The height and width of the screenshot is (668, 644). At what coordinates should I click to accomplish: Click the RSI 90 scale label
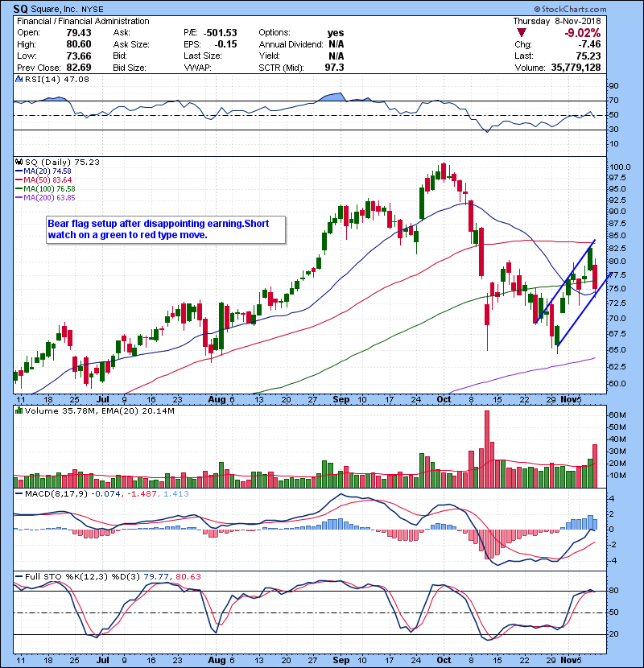pyautogui.click(x=613, y=85)
